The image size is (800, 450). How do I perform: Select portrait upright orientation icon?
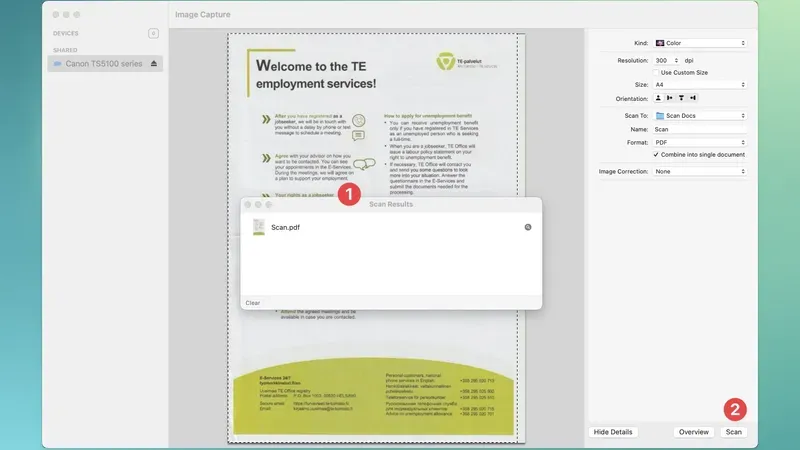(x=658, y=98)
